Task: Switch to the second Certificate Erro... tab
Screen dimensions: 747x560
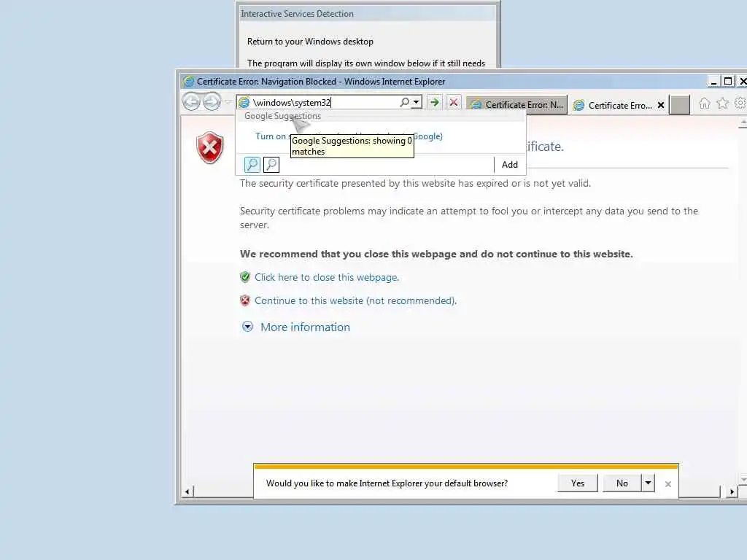Action: pyautogui.click(x=614, y=105)
